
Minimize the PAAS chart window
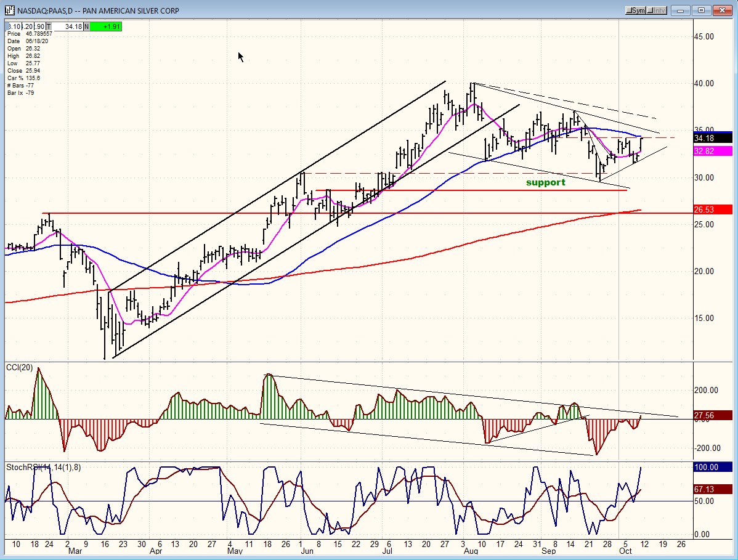(x=681, y=10)
